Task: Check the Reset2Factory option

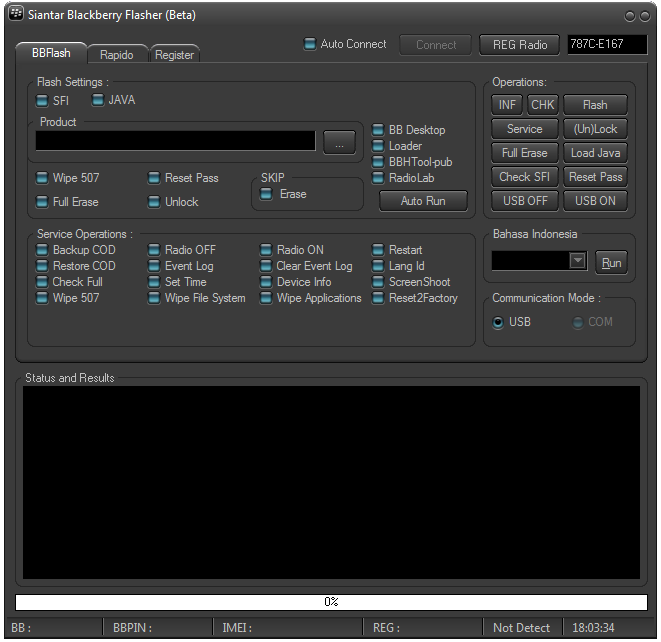Action: point(378,298)
